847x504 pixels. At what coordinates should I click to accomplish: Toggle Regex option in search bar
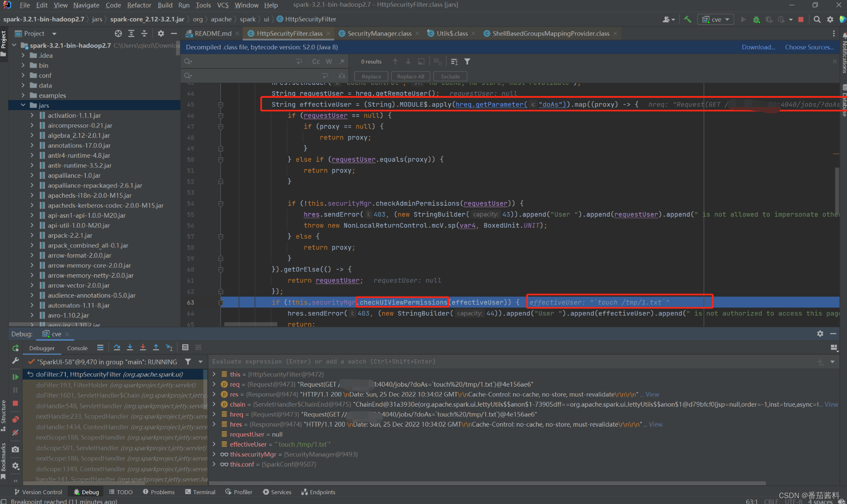(x=342, y=61)
